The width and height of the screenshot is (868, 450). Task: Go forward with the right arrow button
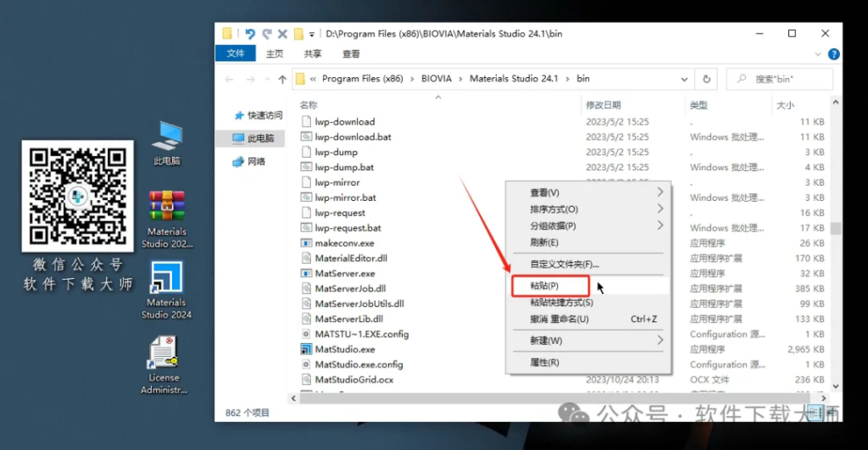pos(250,80)
